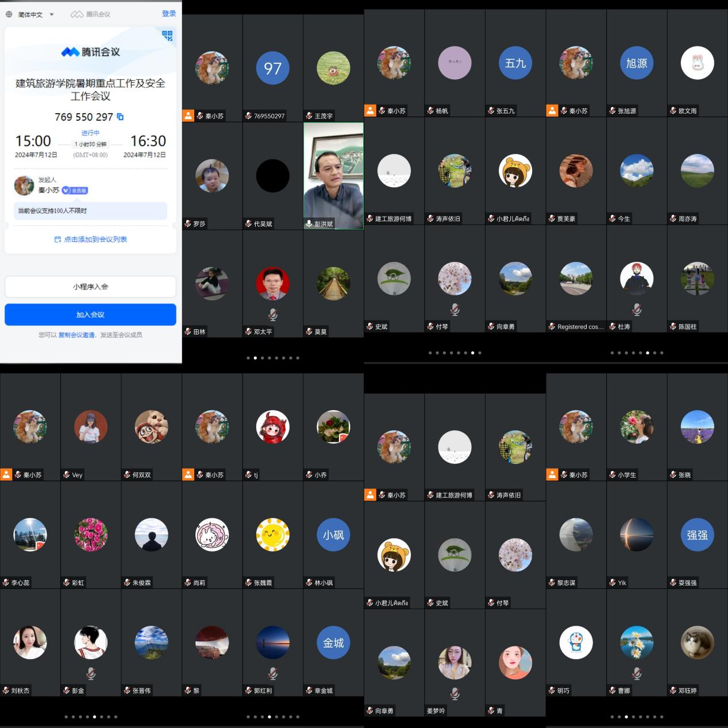Click the blue 腾讯会议 logo on the card
Screen dimensions: 728x728
click(90, 52)
